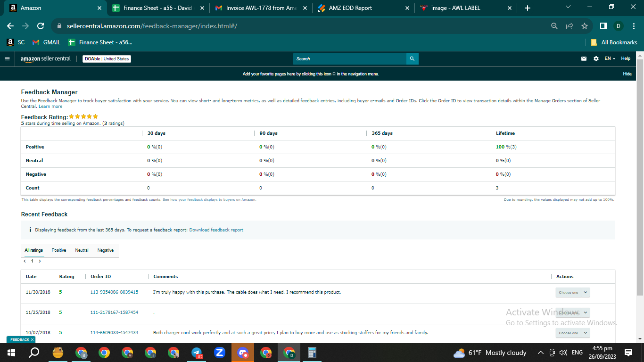The width and height of the screenshot is (644, 362).
Task: Open a new tab with the plus button
Action: (x=527, y=8)
